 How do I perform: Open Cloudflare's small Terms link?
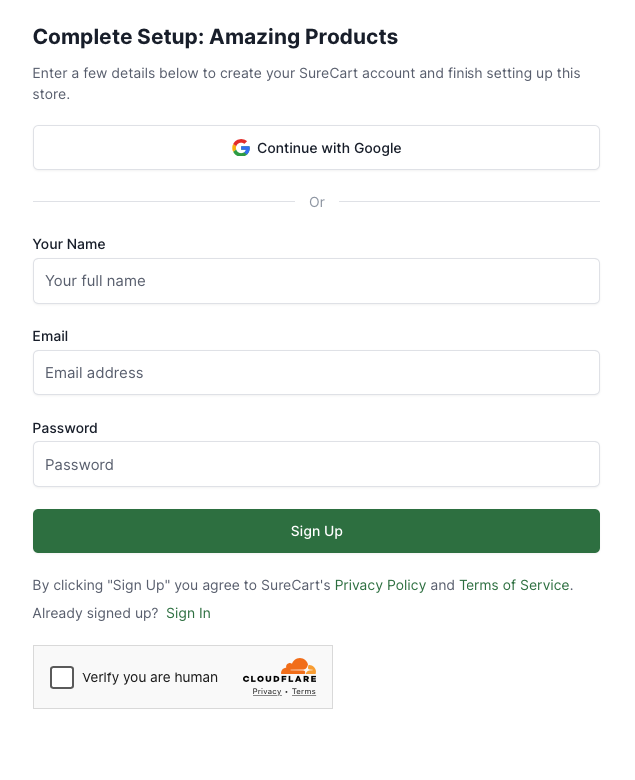point(304,692)
